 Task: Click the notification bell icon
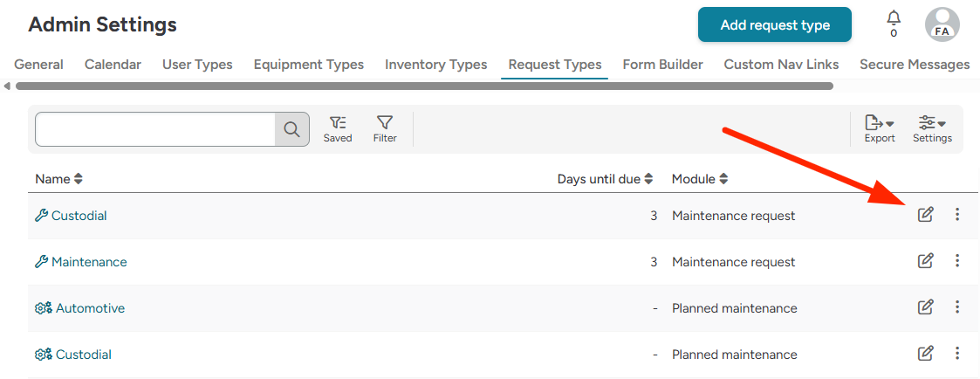(x=894, y=19)
